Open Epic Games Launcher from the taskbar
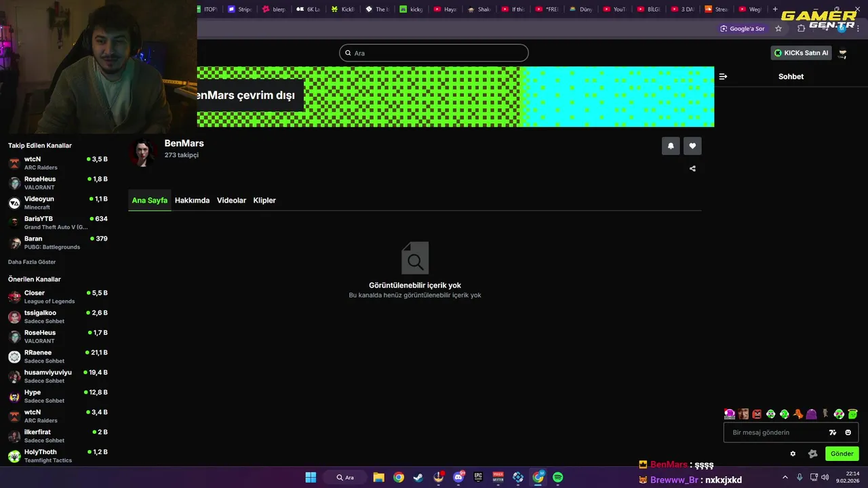 [478, 477]
